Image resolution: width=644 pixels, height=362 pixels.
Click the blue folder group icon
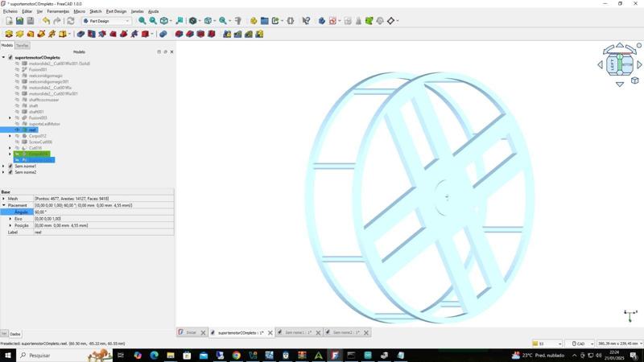pyautogui.click(x=265, y=21)
